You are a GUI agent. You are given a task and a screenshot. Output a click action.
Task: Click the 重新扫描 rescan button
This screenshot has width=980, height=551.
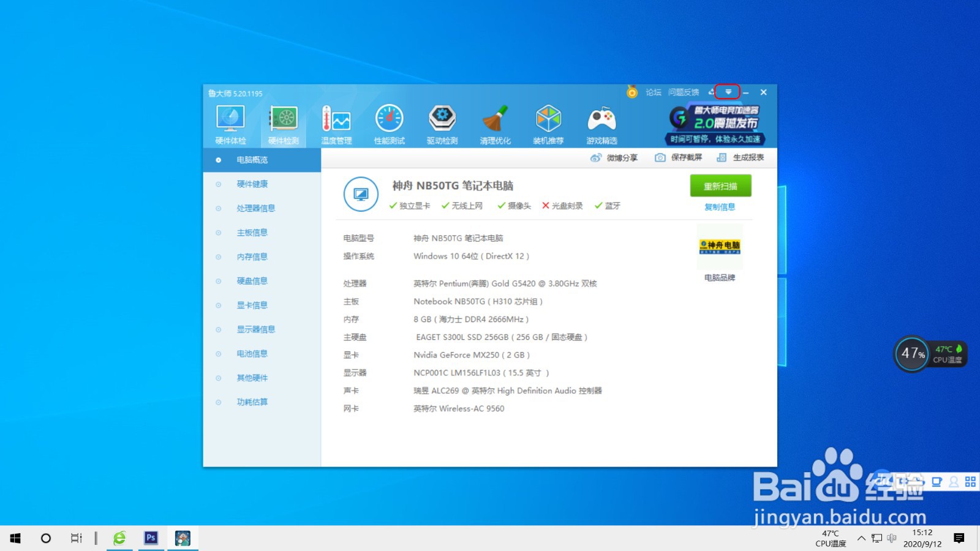pos(720,186)
